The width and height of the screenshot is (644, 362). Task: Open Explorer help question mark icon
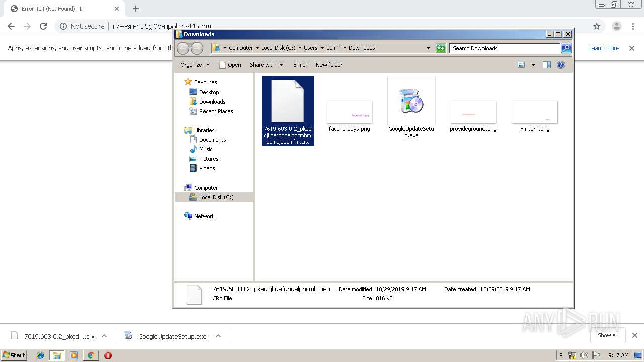pyautogui.click(x=561, y=65)
